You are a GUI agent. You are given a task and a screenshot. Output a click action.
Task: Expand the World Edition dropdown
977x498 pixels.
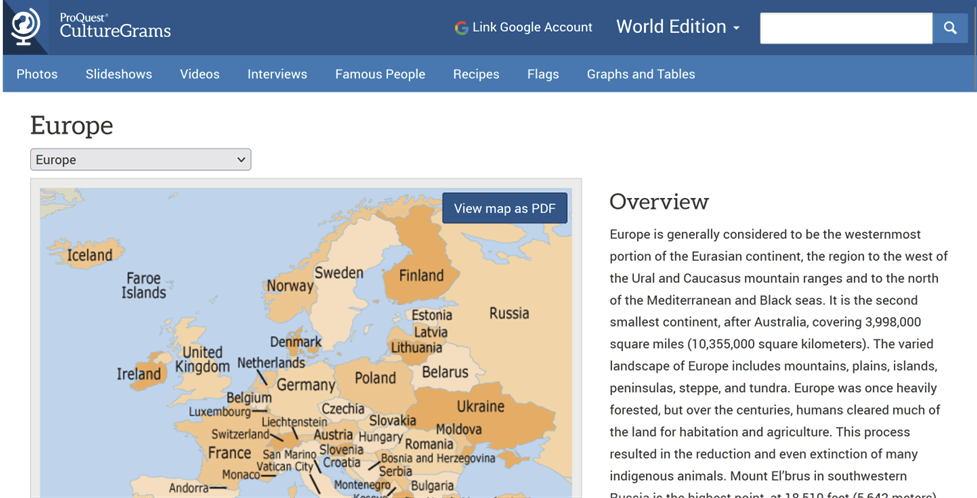[677, 27]
